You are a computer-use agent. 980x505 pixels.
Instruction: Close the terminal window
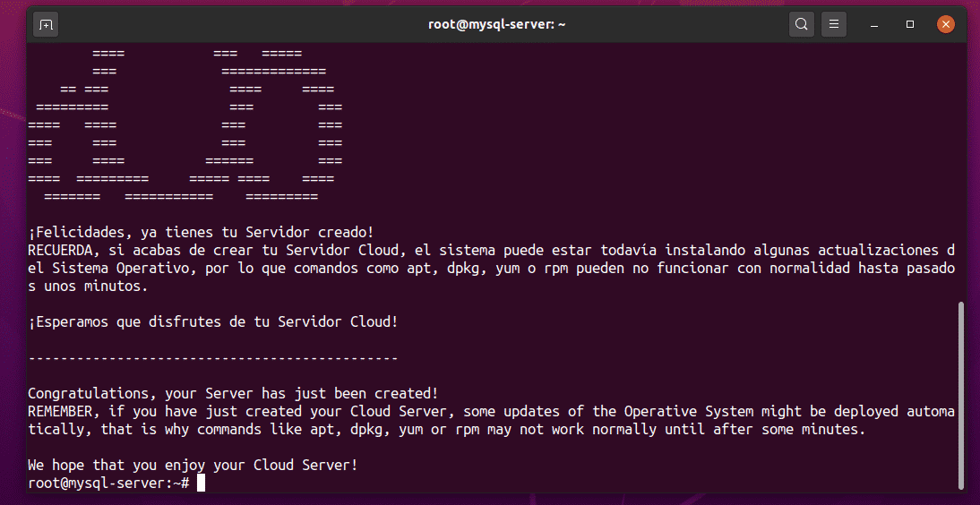[946, 24]
